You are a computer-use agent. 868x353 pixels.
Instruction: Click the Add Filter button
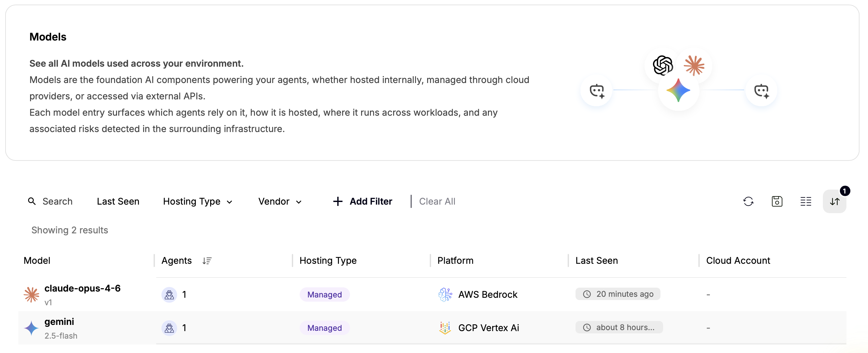click(362, 201)
